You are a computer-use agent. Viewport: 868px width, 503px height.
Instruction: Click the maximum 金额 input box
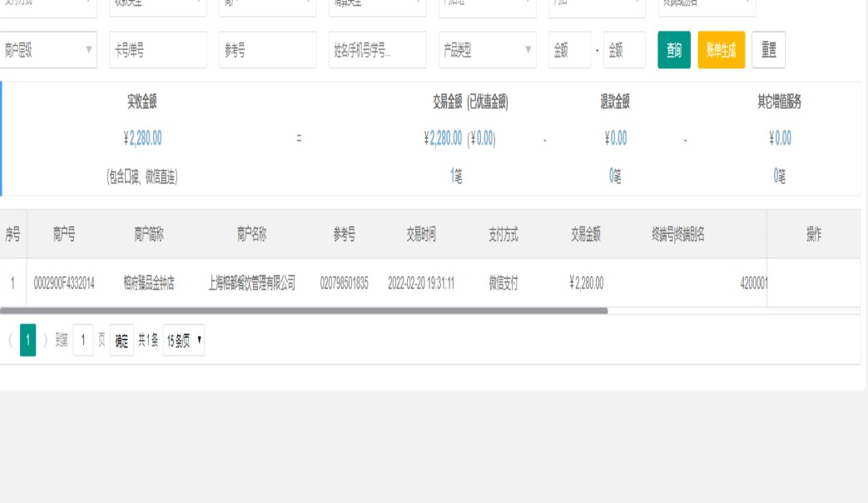[624, 51]
